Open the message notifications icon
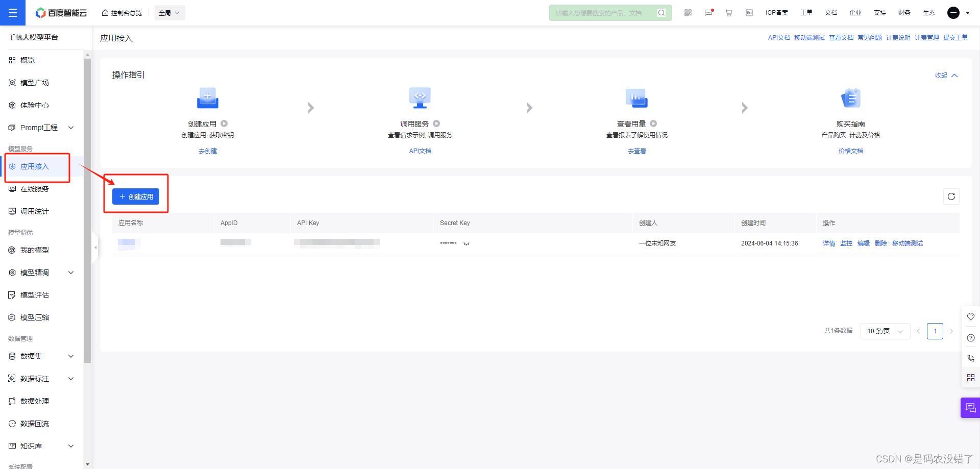The width and height of the screenshot is (980, 469). (708, 13)
